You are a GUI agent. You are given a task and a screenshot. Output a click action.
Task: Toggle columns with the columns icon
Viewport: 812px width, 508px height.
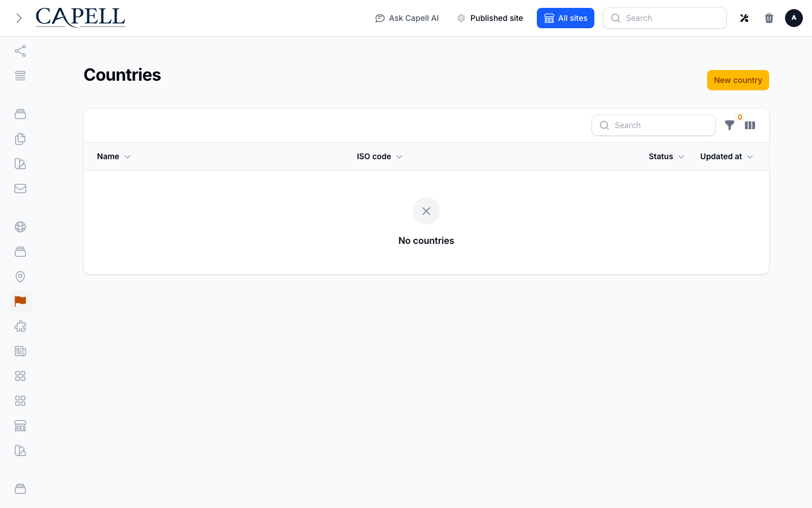coord(750,125)
